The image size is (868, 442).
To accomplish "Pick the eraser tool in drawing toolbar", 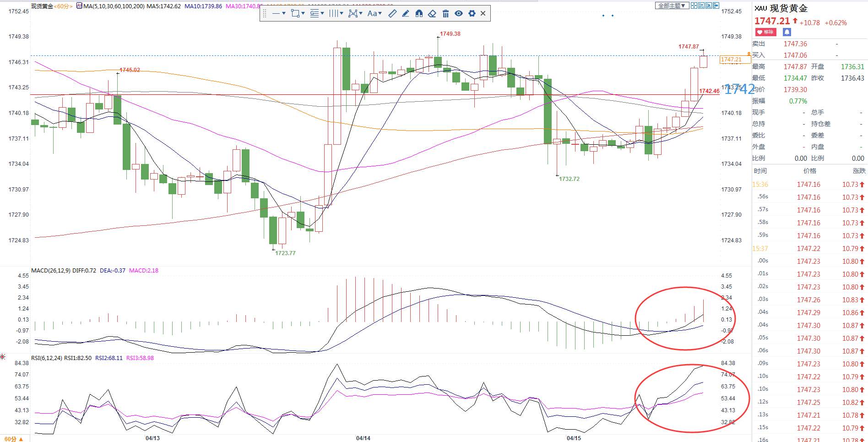I will coord(432,14).
